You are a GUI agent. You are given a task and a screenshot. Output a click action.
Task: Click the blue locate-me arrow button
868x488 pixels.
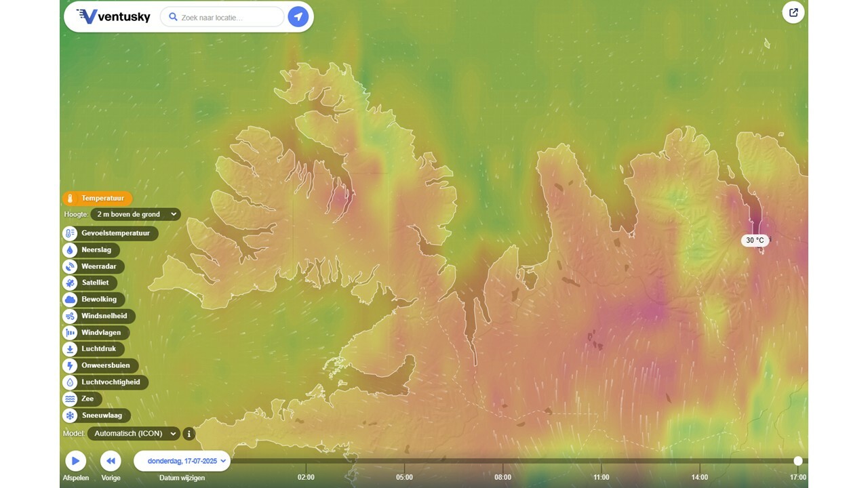(298, 17)
